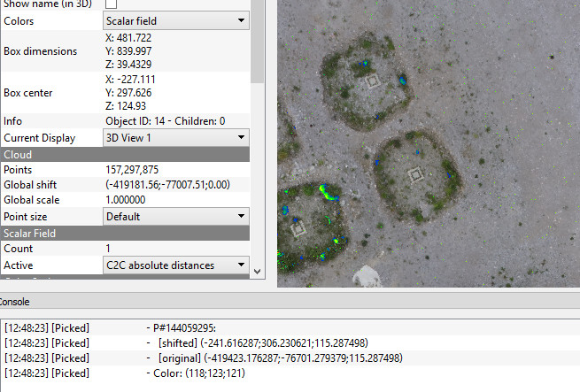580x392 pixels.
Task: Expand the Current Display dropdown
Action: coord(175,138)
